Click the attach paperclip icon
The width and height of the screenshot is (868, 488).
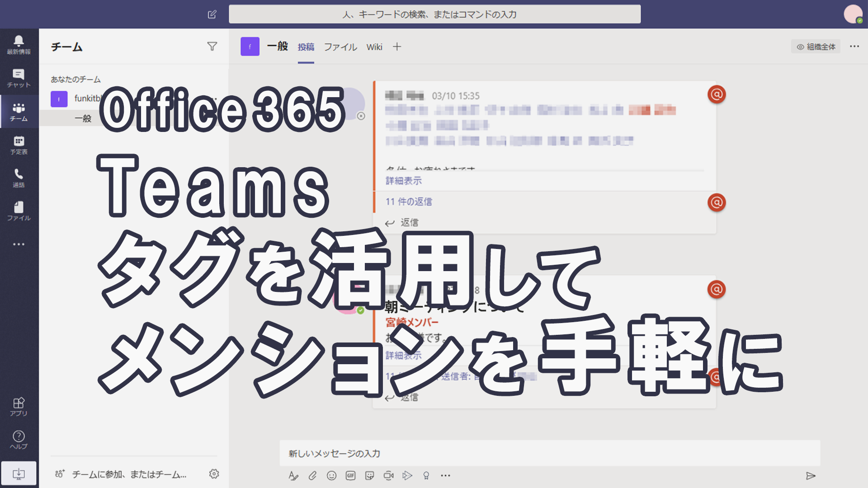312,475
